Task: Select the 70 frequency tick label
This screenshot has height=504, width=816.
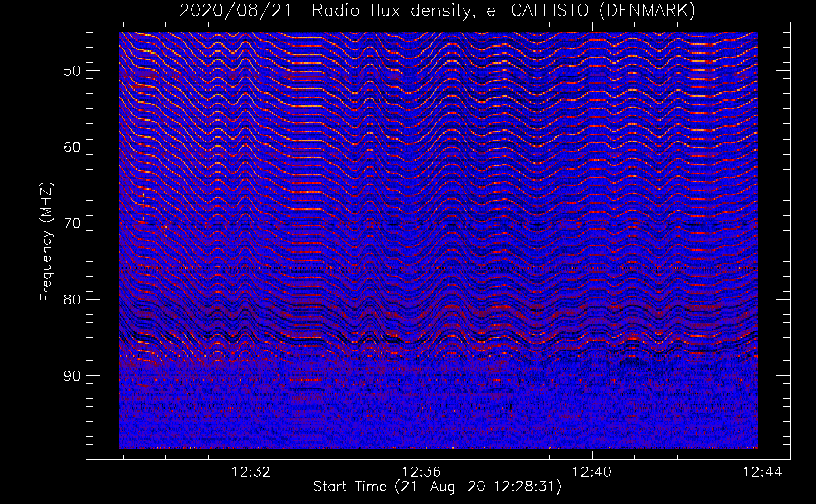Action: 72,223
